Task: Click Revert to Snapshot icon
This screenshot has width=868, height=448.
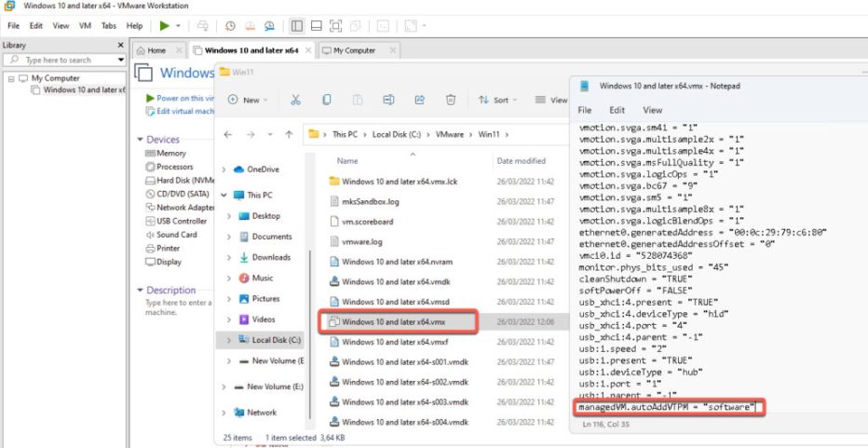Action: [250, 25]
